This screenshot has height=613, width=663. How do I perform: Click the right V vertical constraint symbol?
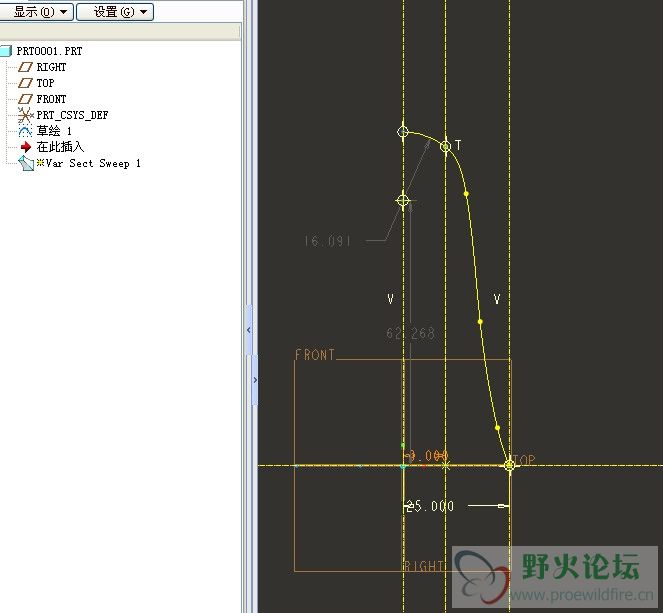coord(497,299)
